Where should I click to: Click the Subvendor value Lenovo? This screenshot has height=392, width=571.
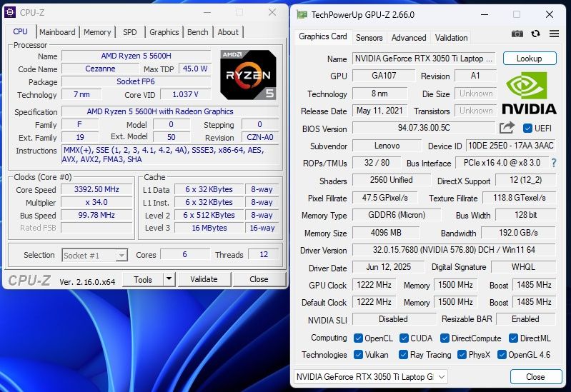[x=387, y=146]
